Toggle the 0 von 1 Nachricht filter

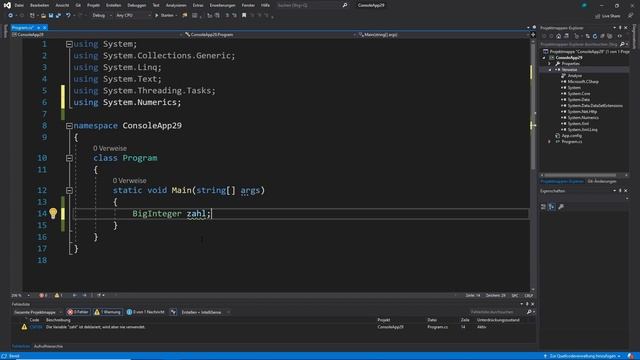click(145, 312)
